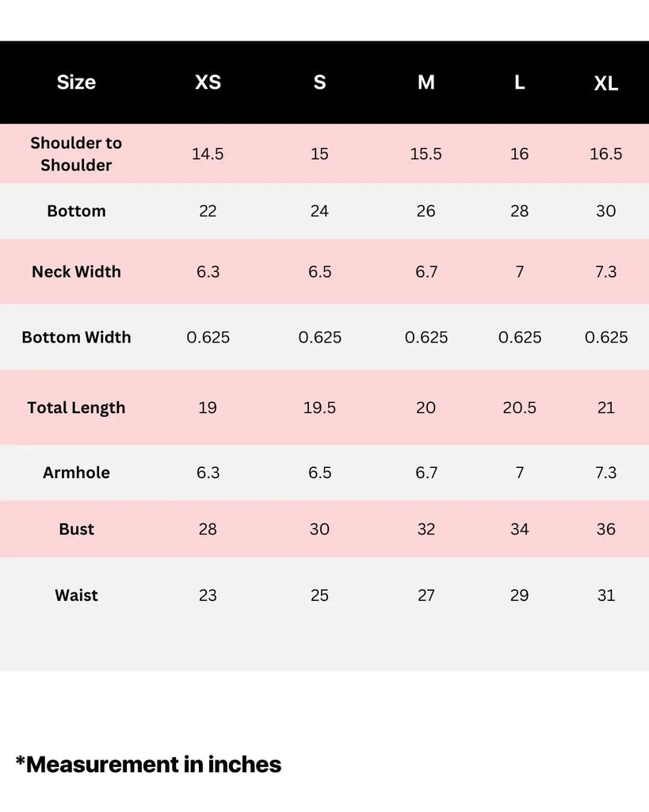Click the Waist value 31 for XL
Image resolution: width=649 pixels, height=812 pixels.
tap(605, 596)
